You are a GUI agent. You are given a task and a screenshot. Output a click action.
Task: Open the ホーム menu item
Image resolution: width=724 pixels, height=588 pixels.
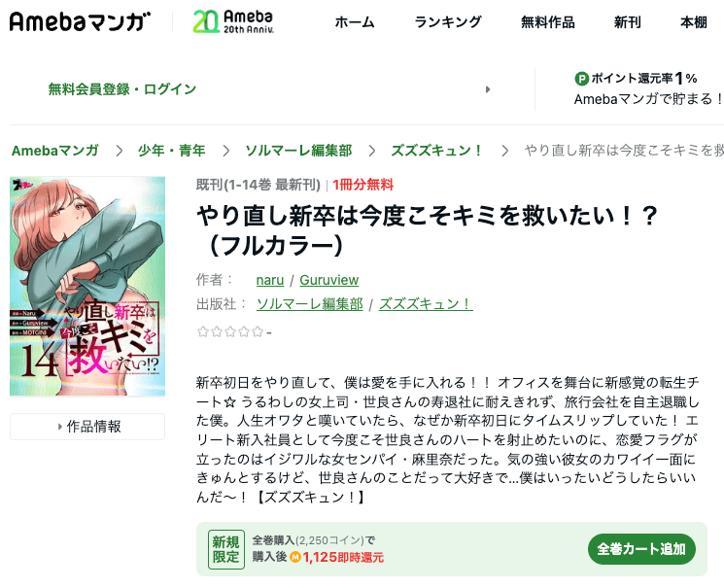pos(355,21)
